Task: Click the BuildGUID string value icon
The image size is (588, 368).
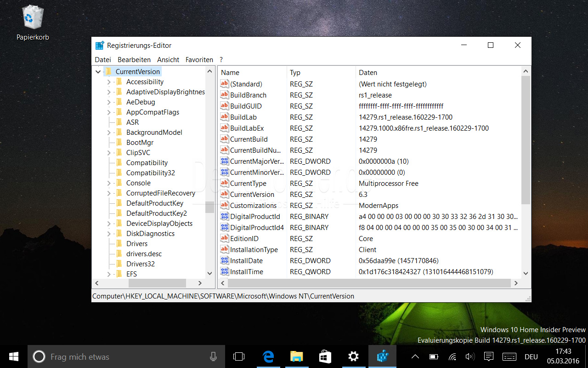Action: click(225, 106)
